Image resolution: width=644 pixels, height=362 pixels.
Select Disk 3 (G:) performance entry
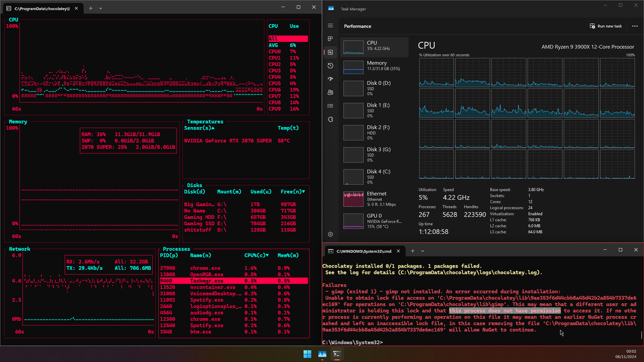[374, 154]
